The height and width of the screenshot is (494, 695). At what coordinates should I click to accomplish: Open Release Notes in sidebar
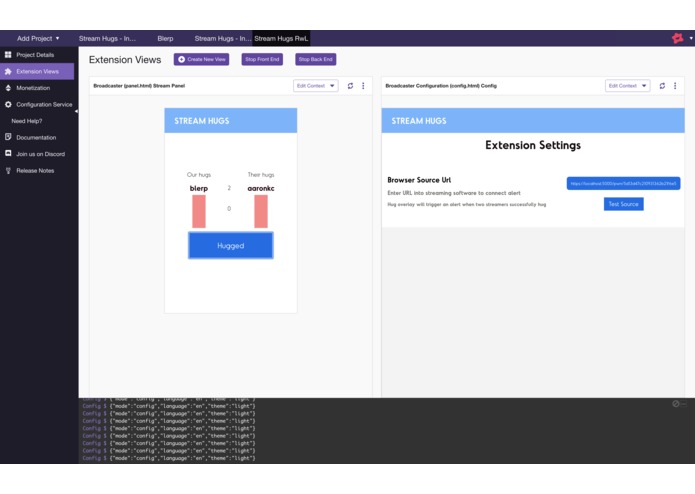37,171
